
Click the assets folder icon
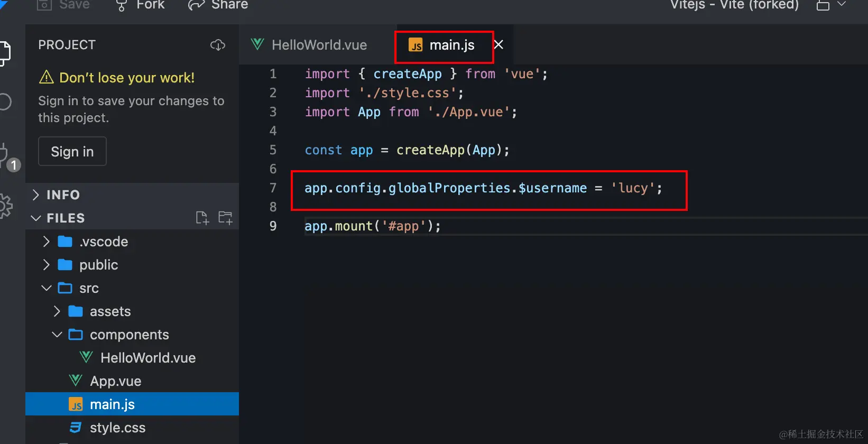pos(76,311)
